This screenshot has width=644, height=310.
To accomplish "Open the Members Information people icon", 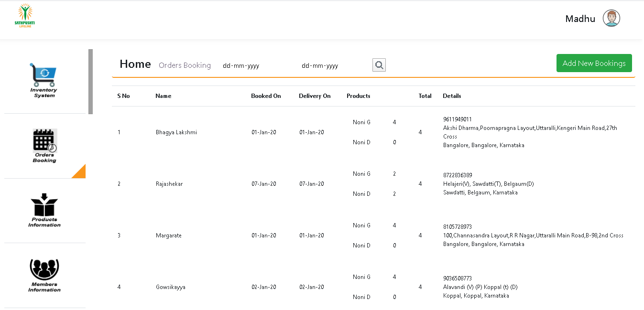I will click(44, 270).
